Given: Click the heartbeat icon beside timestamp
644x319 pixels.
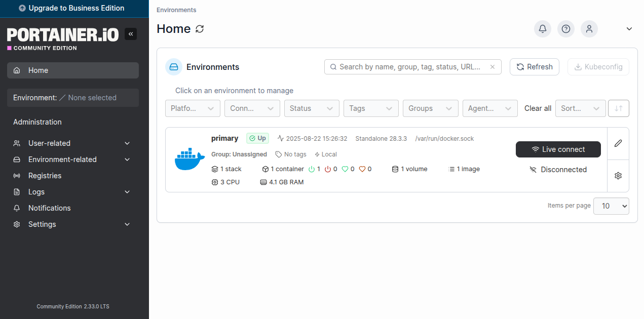Looking at the screenshot, I should 281,138.
